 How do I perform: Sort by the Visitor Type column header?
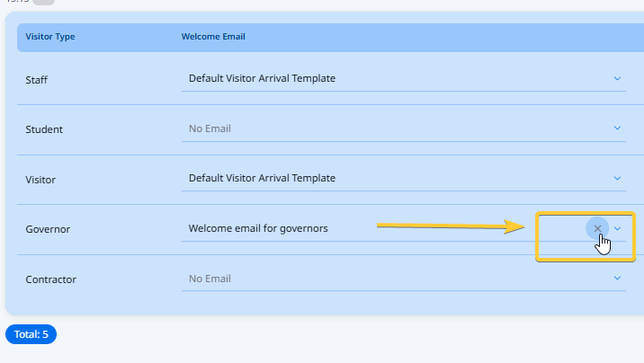pos(50,37)
